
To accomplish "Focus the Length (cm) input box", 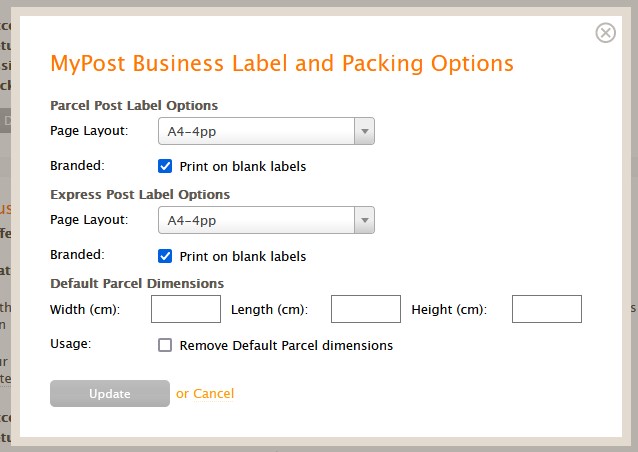I will (x=366, y=309).
